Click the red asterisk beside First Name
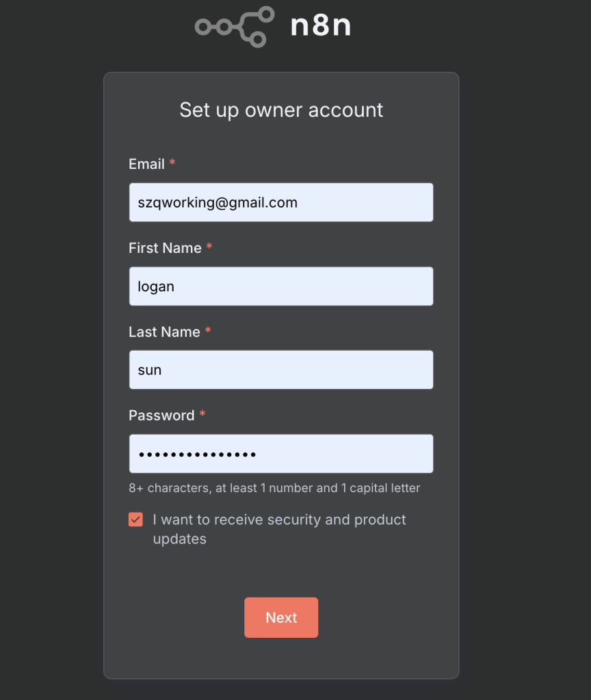This screenshot has height=700, width=591. point(209,247)
